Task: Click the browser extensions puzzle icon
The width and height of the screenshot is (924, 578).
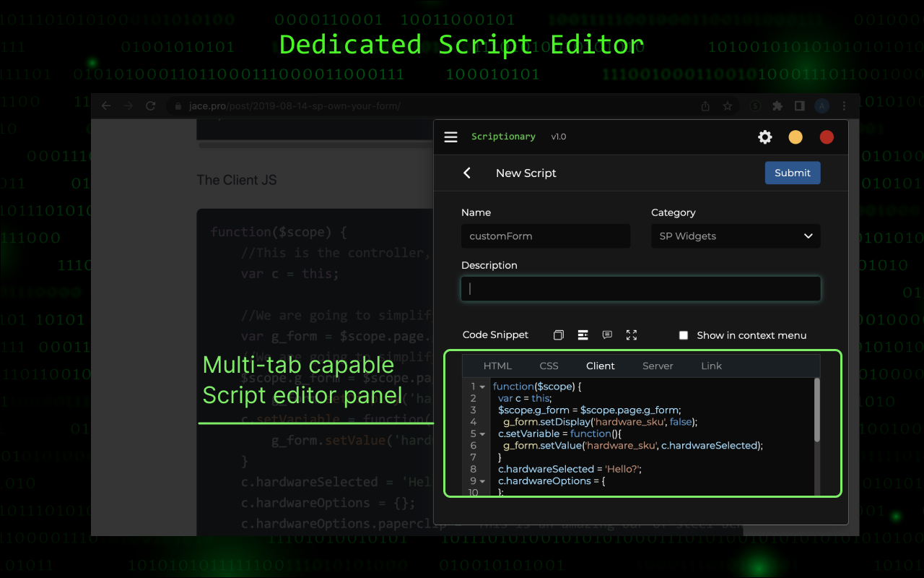Action: (x=777, y=106)
